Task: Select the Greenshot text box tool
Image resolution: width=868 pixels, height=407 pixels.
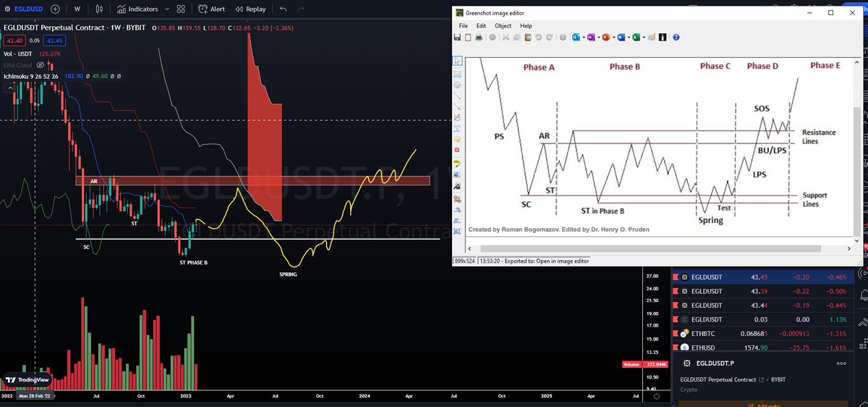Action: point(457,128)
